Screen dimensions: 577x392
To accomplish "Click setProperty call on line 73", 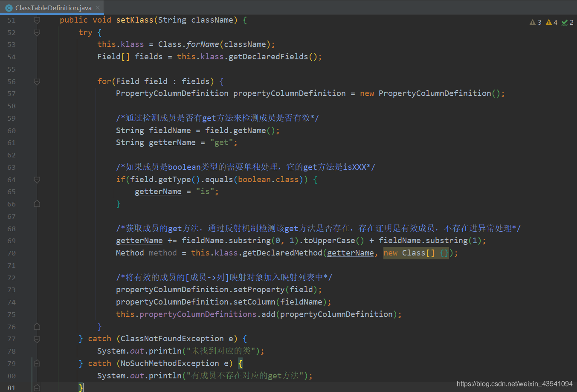I will (259, 290).
